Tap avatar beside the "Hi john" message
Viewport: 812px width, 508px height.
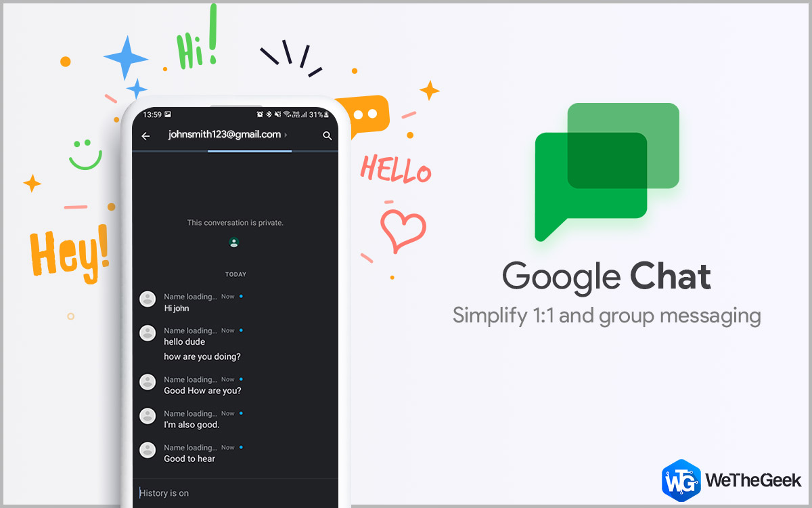click(148, 299)
